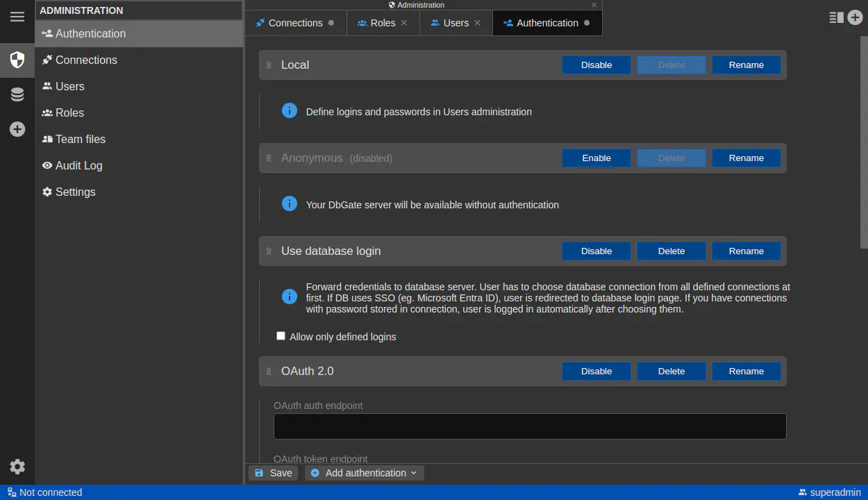Collapse the OAuth 2.0 section chevron
Screen dimensions: 868x500
tap(269, 372)
